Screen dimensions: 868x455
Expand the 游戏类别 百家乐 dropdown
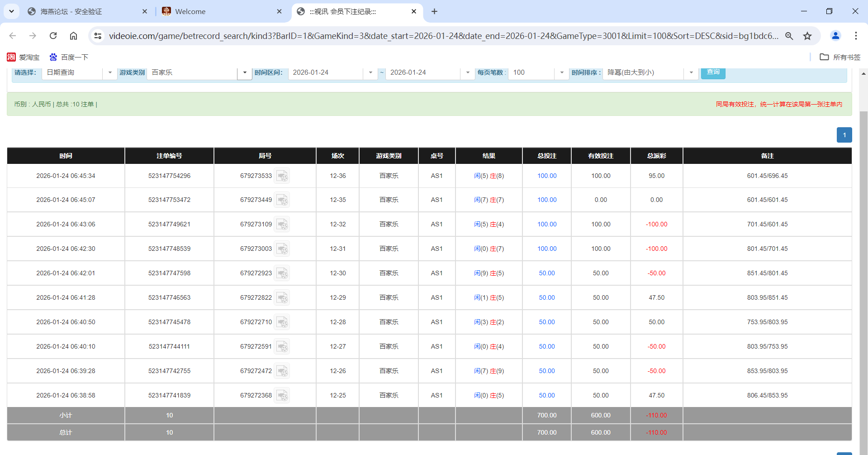(244, 72)
